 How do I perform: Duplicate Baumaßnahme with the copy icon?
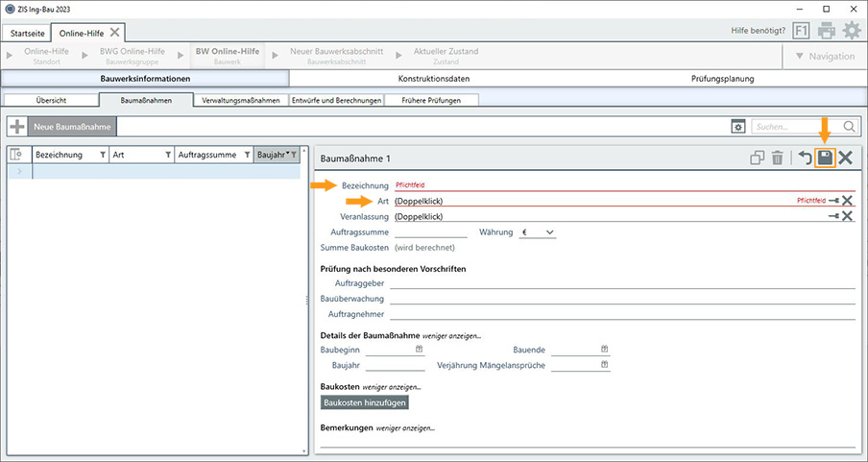[757, 158]
